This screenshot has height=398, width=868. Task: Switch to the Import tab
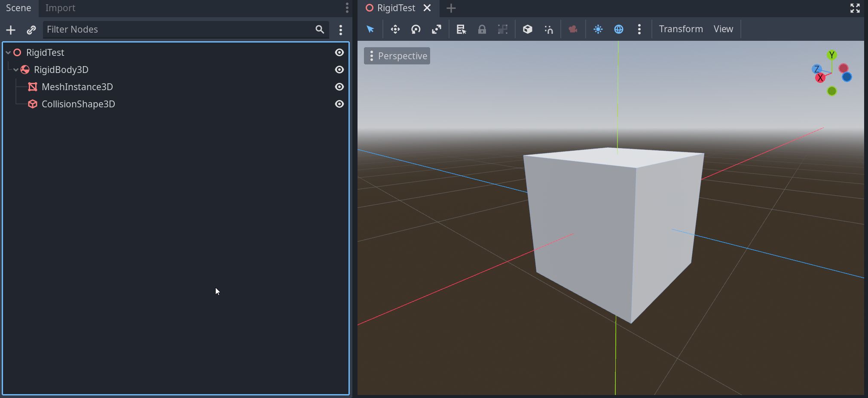point(60,8)
